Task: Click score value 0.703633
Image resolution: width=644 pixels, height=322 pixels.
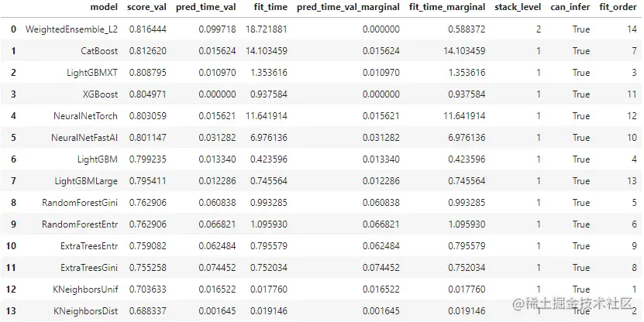Action: (x=148, y=289)
